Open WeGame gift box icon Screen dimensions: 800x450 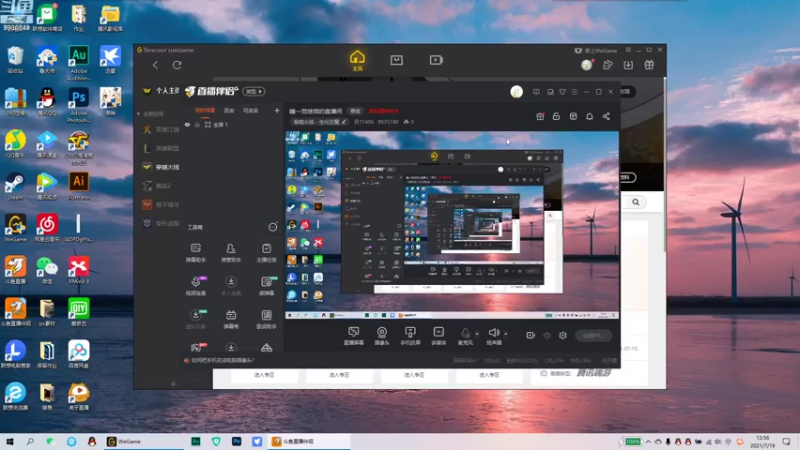649,65
